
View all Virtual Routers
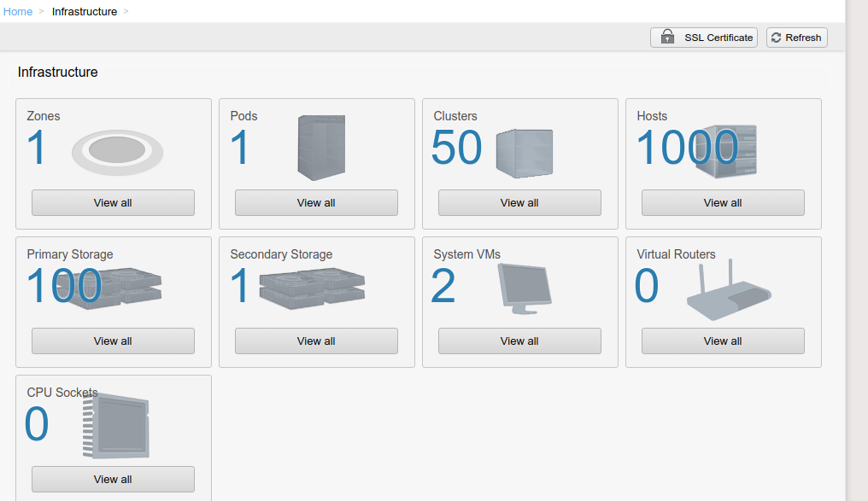tap(723, 341)
